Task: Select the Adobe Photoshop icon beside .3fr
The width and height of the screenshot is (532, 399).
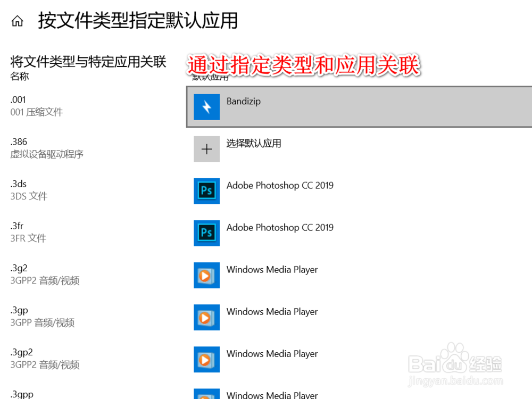Action: click(x=206, y=233)
